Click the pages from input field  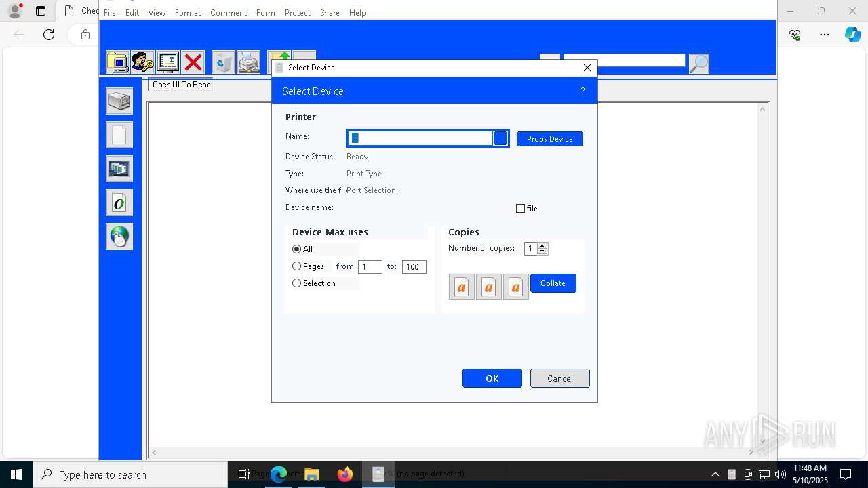(370, 267)
